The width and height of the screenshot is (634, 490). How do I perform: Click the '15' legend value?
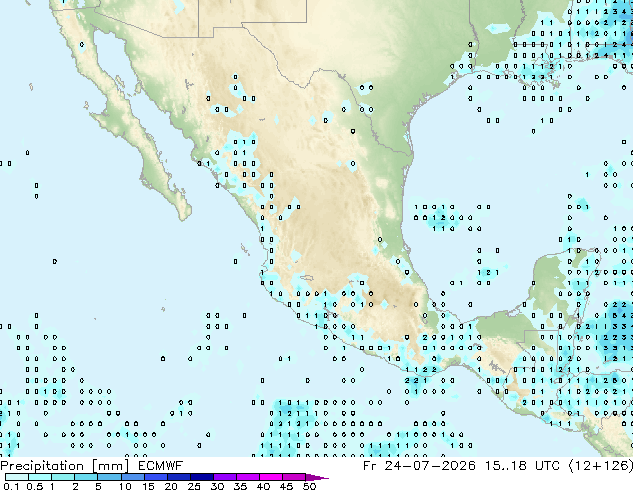click(x=148, y=486)
